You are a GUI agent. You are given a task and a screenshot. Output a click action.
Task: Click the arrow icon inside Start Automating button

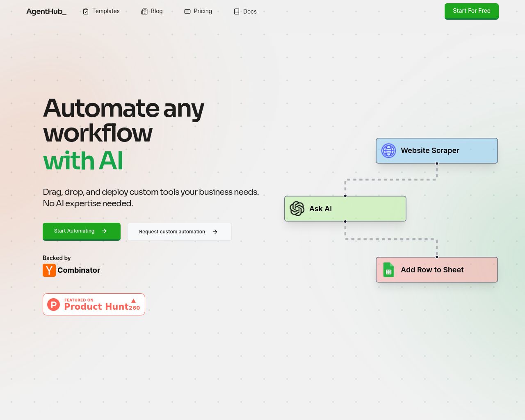[x=105, y=231]
